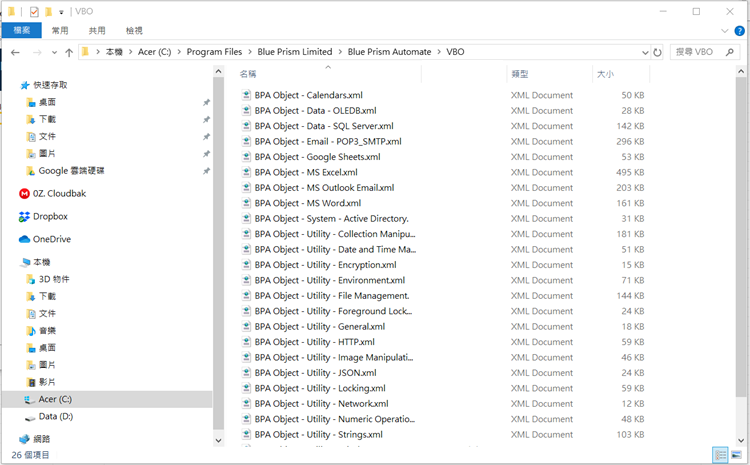Click the Acer (C:) breadcrumb
The width and height of the screenshot is (750, 465).
pos(154,52)
